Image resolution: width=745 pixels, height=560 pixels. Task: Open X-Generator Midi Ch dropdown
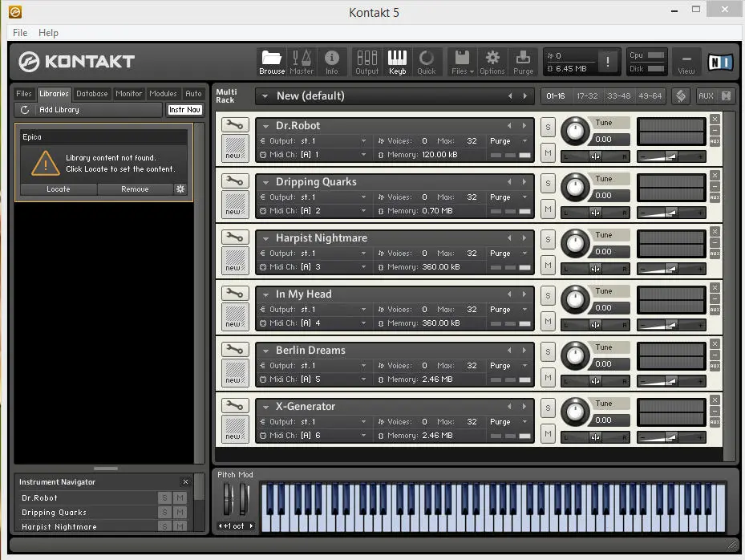click(363, 436)
